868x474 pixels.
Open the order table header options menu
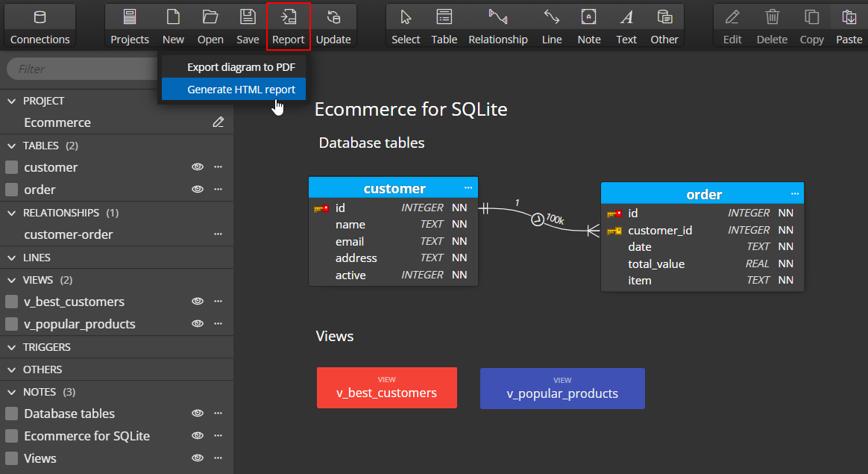coord(795,194)
